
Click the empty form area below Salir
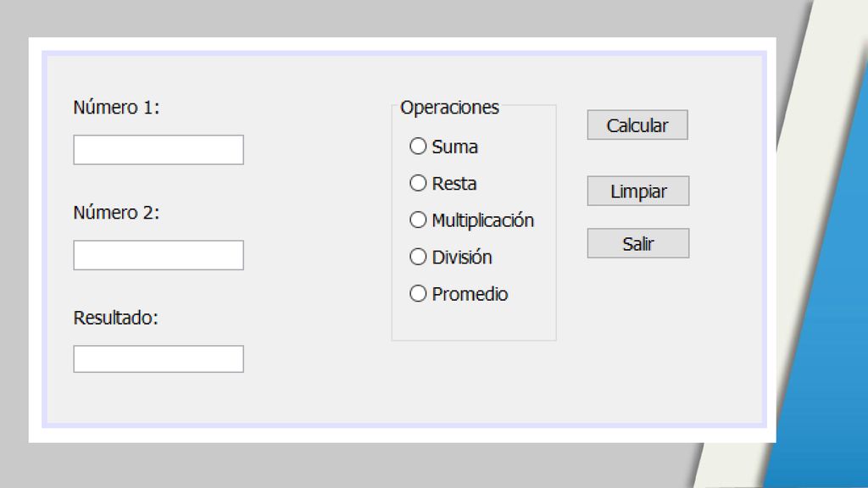tap(638, 332)
